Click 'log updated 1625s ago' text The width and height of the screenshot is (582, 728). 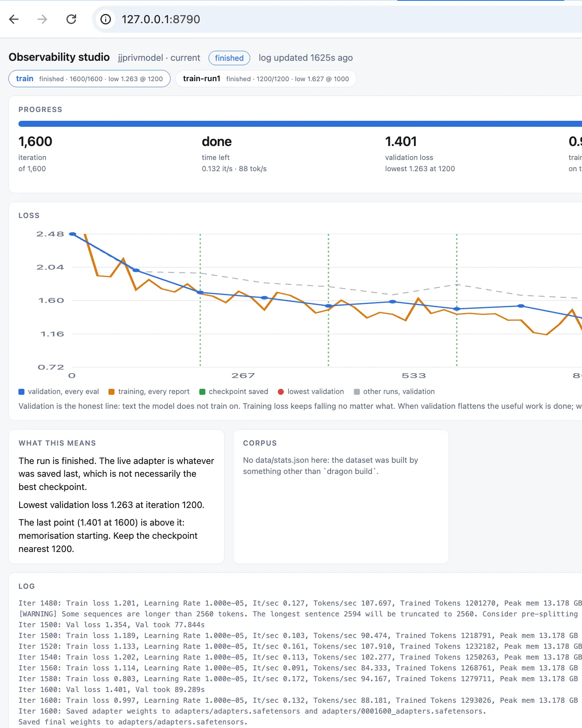(306, 58)
